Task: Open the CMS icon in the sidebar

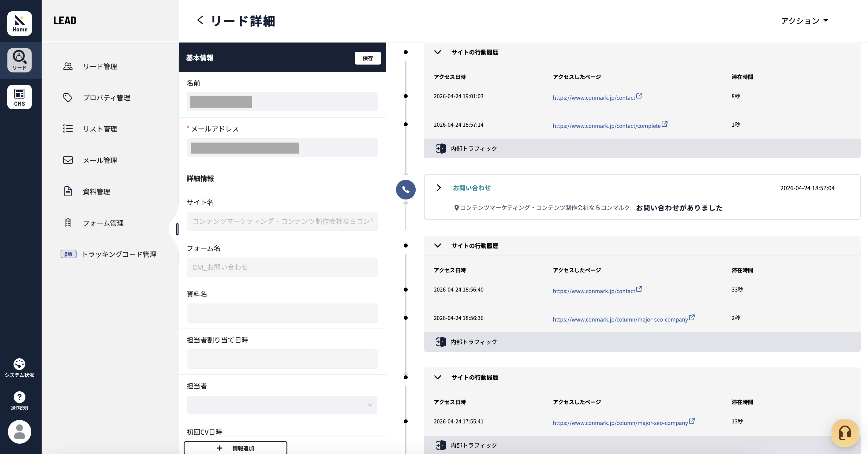Action: (20, 97)
